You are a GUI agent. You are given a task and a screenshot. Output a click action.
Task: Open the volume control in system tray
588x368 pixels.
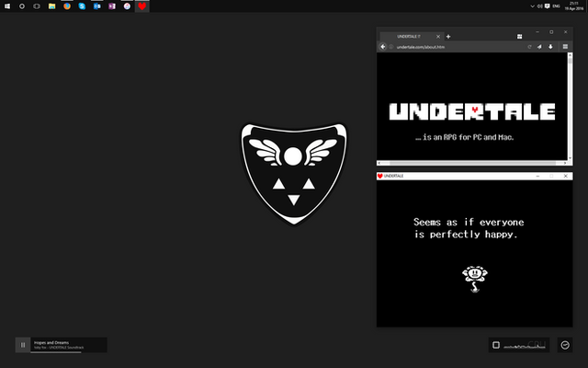539,6
